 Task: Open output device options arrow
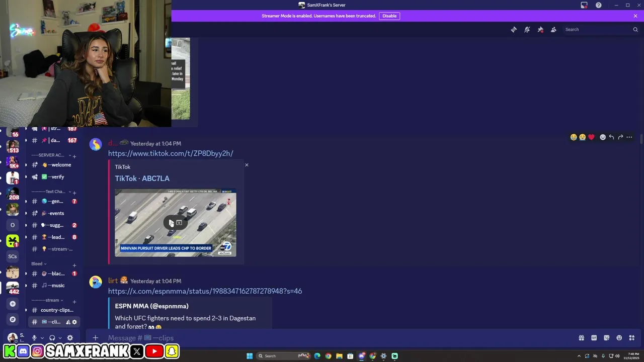tap(60, 338)
